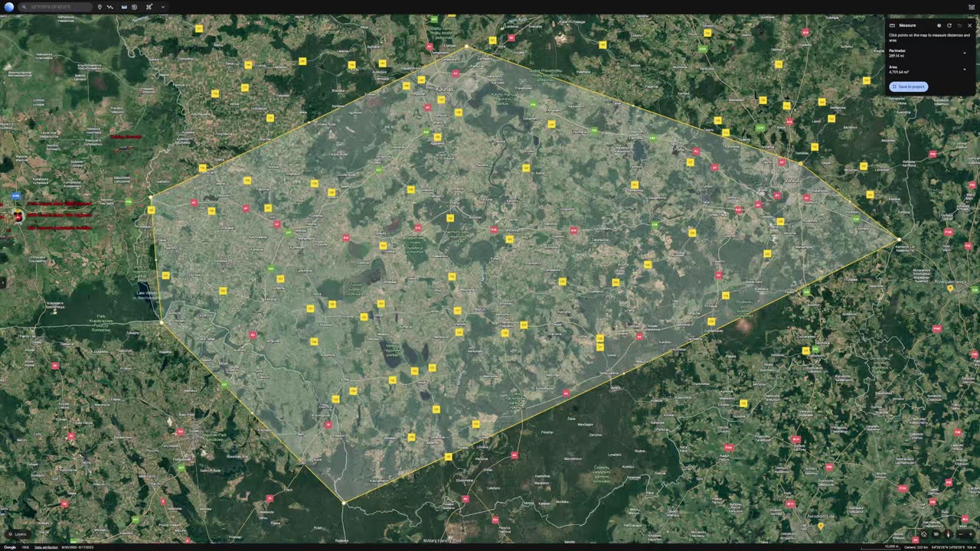The width and height of the screenshot is (980, 551).
Task: Click the Area measurement value
Action: pos(899,73)
